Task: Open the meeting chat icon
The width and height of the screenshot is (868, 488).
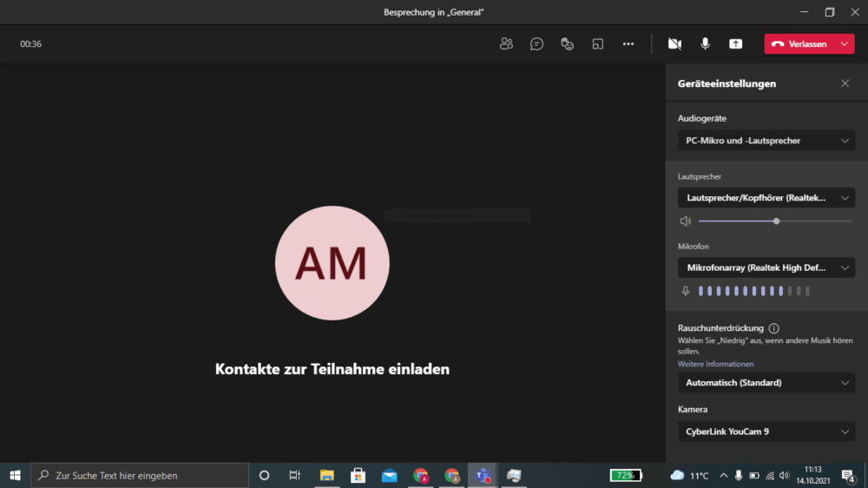Action: tap(536, 43)
